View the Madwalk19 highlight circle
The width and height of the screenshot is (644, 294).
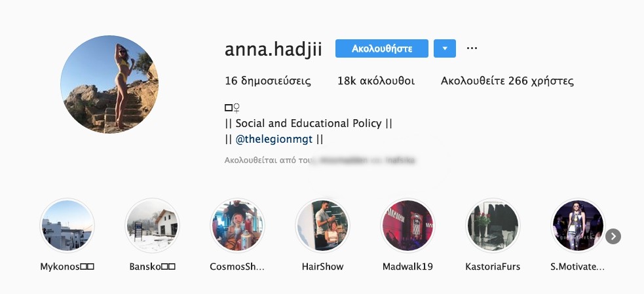pos(408,225)
